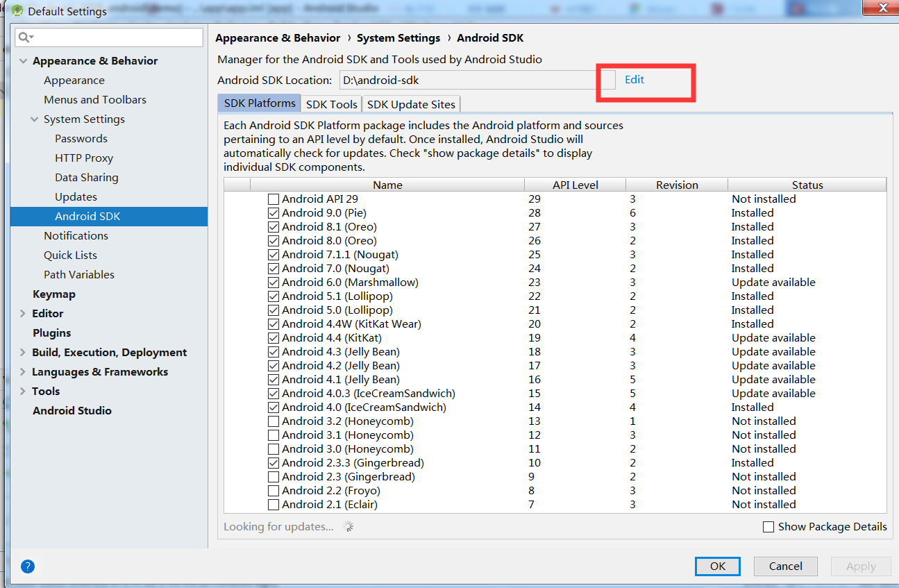Open the SDK Tools tab
Image resolution: width=899 pixels, height=588 pixels.
click(x=332, y=104)
